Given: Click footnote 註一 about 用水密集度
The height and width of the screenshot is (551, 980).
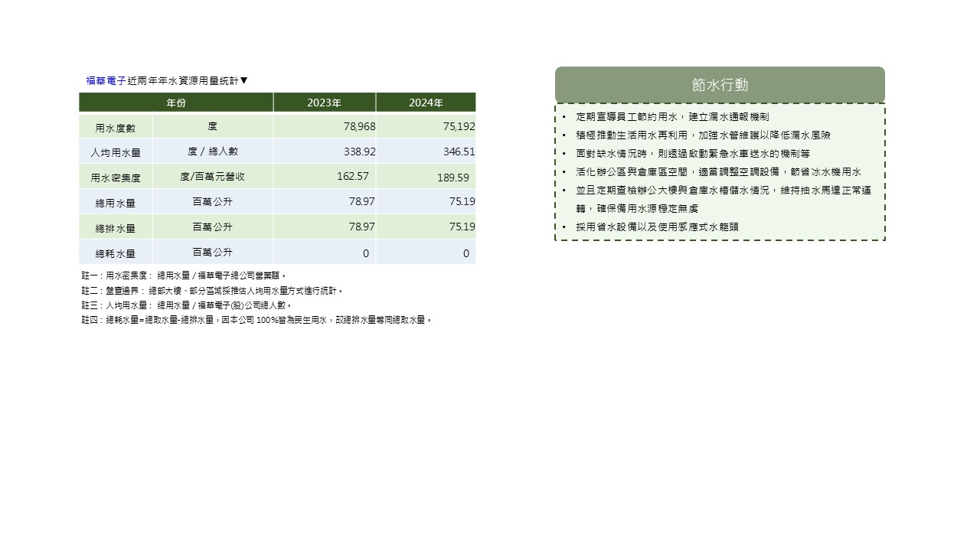Looking at the screenshot, I should pyautogui.click(x=184, y=275).
